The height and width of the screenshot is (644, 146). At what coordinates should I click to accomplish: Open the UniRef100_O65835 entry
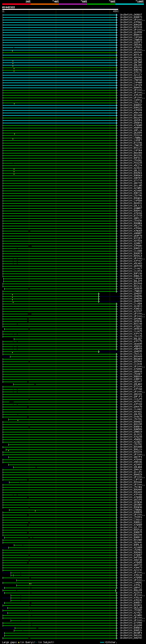(131, 289)
